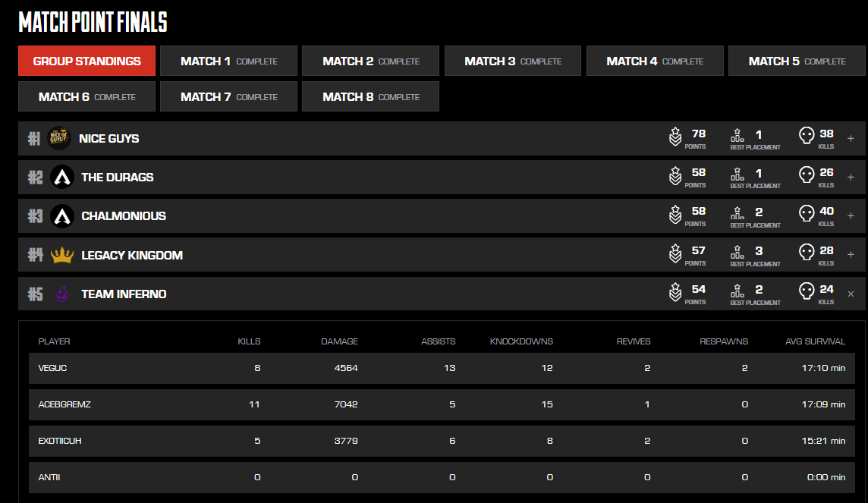Select player EXOTIICUH row name

coord(60,441)
